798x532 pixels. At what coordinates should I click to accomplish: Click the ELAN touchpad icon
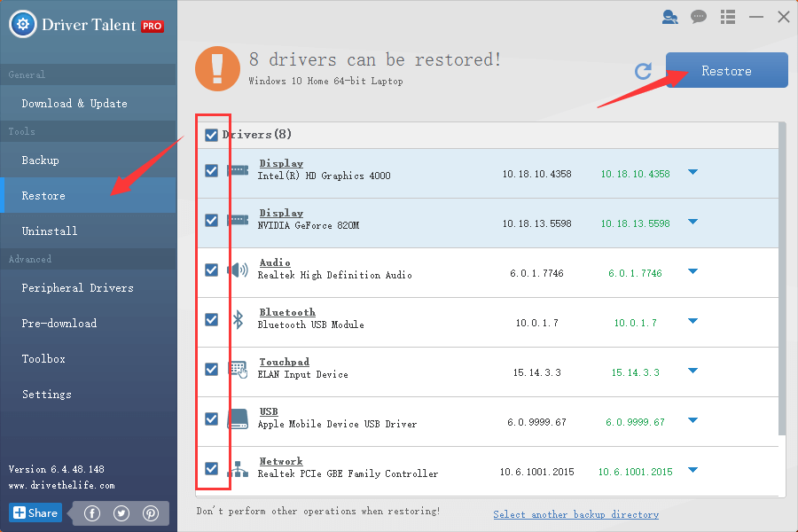pos(238,369)
